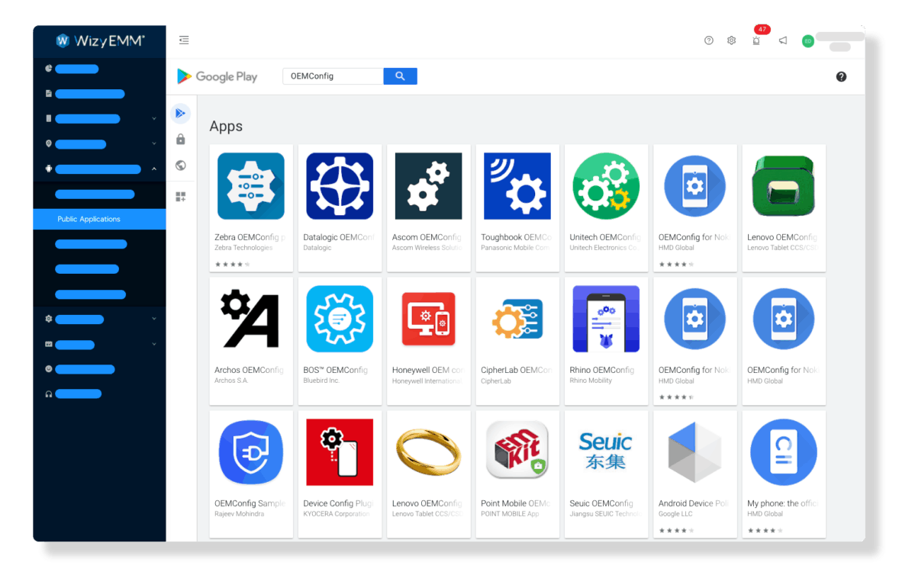Screen dimensions: 899x588
Task: Select the lock private apps icon
Action: tap(181, 140)
